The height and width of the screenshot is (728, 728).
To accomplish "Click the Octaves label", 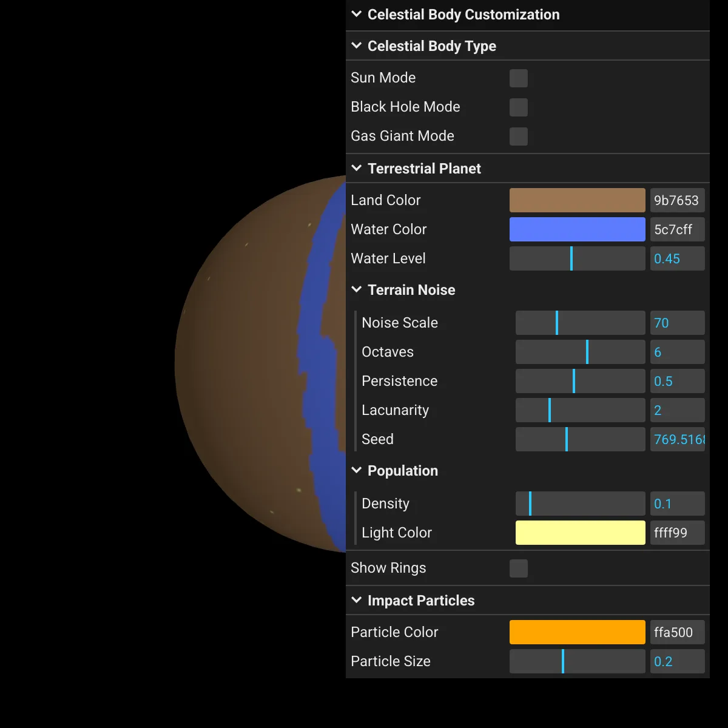I will [x=388, y=352].
